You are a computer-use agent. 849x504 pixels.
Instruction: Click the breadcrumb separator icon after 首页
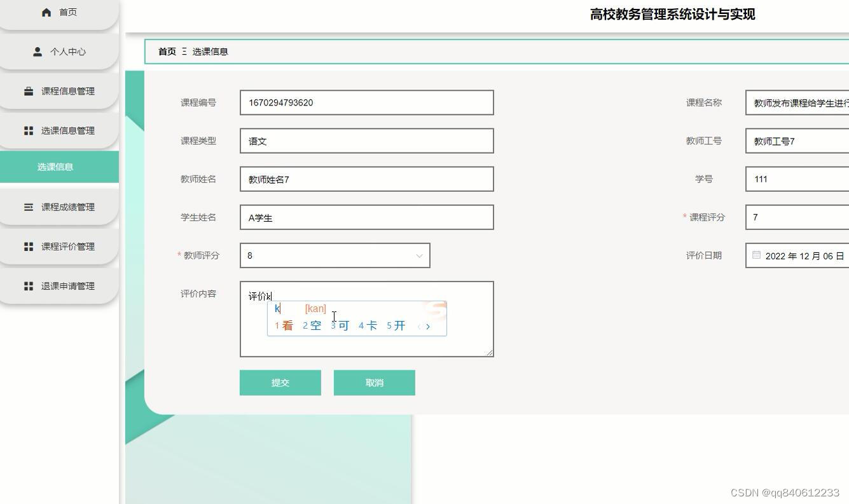pos(184,51)
